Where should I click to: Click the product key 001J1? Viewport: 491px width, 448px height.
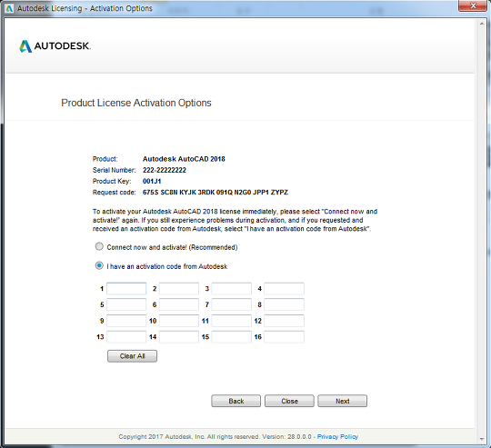click(152, 181)
